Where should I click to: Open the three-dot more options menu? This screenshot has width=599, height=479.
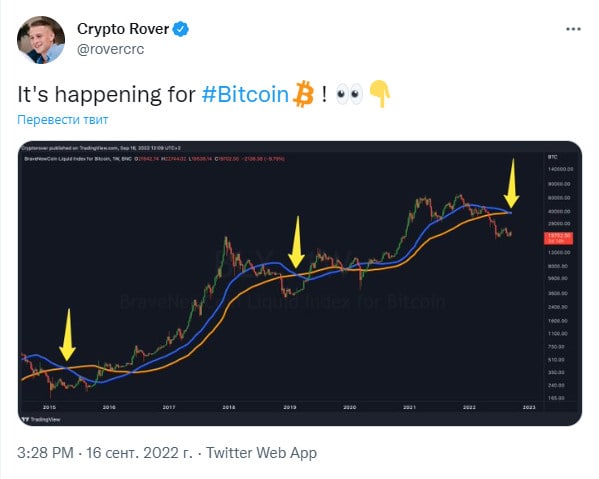click(x=573, y=29)
